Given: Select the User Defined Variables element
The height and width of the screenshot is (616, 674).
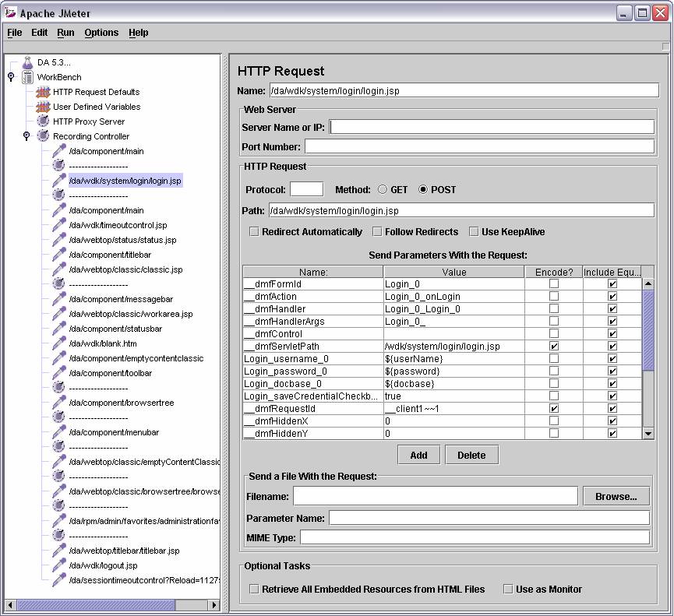Looking at the screenshot, I should 98,107.
